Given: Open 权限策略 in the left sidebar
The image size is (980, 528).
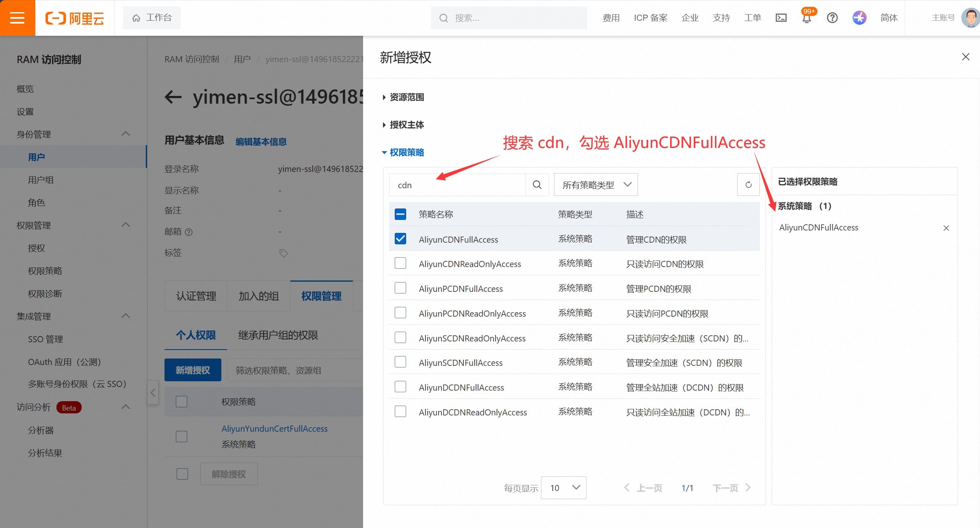Looking at the screenshot, I should coord(45,271).
